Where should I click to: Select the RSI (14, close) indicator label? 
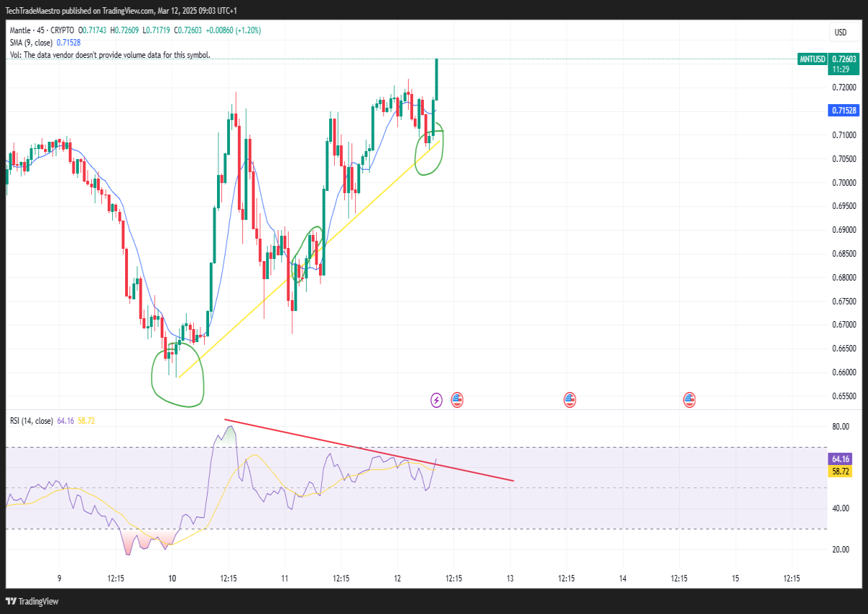click(x=31, y=420)
